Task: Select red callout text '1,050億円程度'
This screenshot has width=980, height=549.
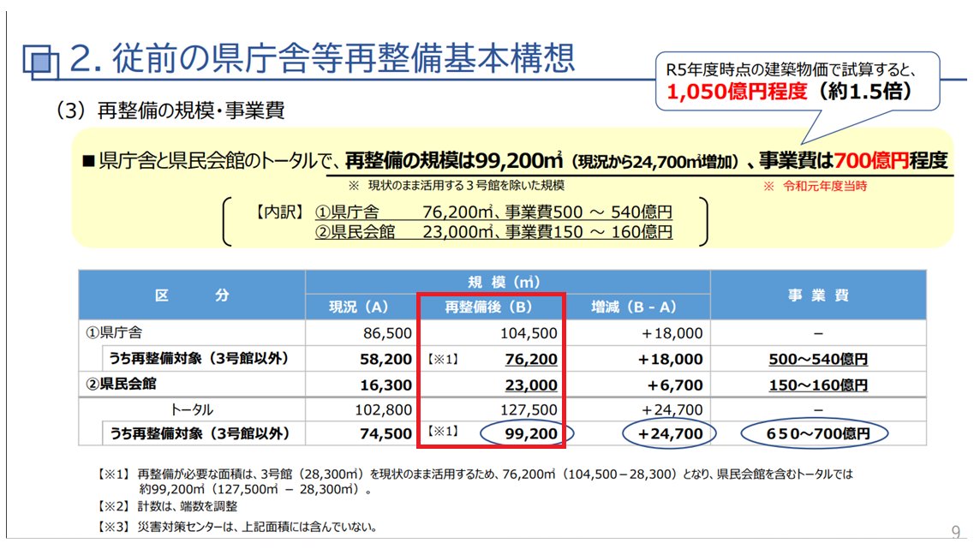Action: (x=737, y=92)
